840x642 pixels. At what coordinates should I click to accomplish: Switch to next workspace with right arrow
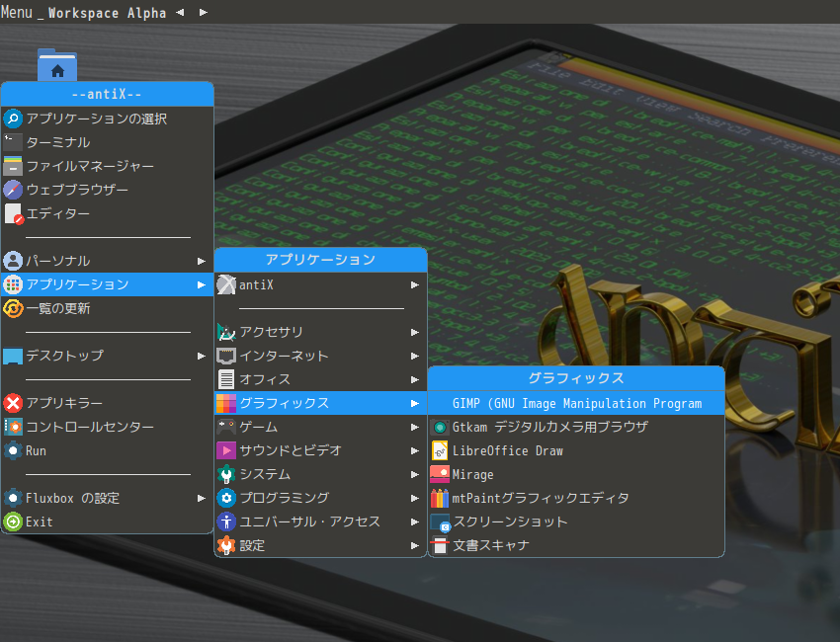[x=203, y=12]
